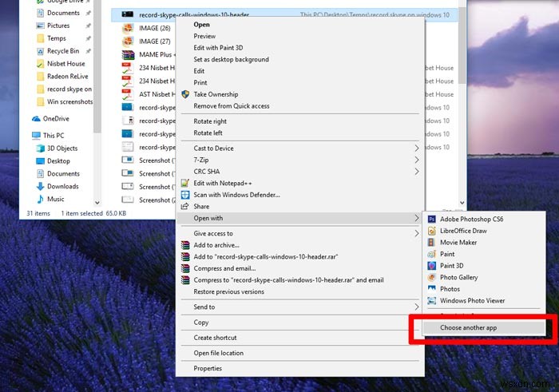The width and height of the screenshot is (559, 392).
Task: Click the Recycle Bin icon in sidebar
Action: (x=40, y=51)
